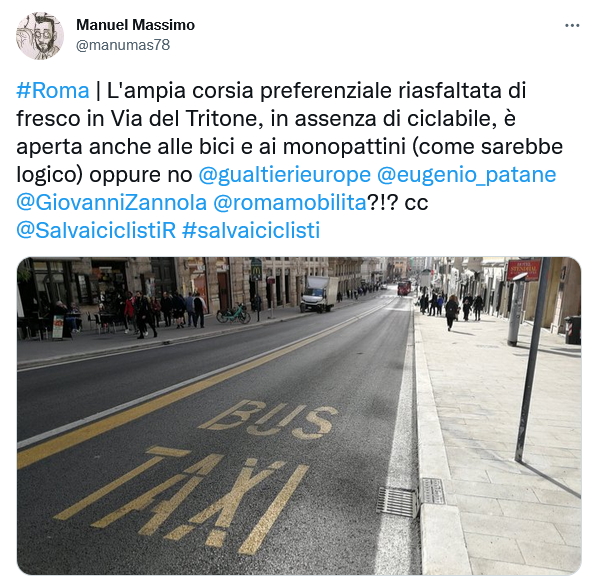Click the parked green bicycle in the photo
Screen dimensions: 598x580
[233, 313]
